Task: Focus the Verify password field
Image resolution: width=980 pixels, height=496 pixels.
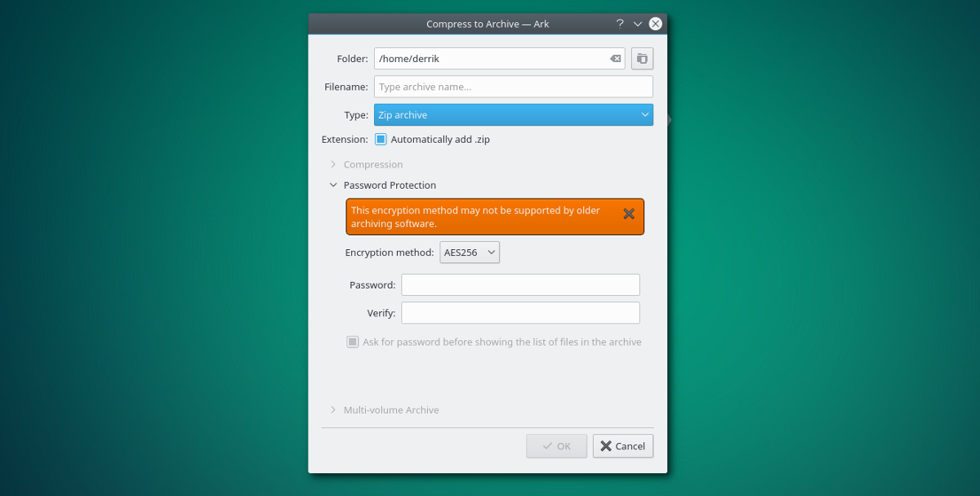Action: click(520, 313)
